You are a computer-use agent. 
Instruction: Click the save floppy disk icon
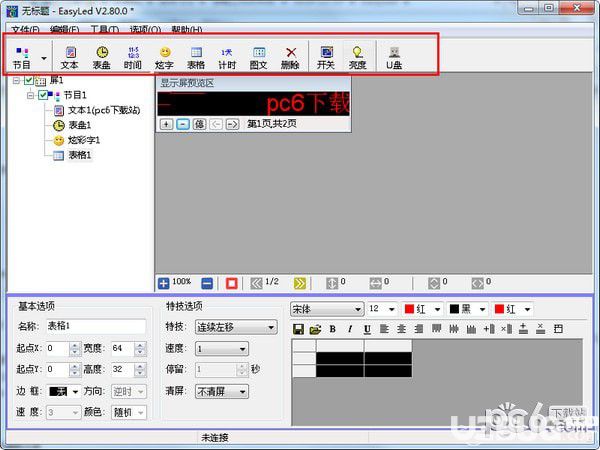coord(298,329)
